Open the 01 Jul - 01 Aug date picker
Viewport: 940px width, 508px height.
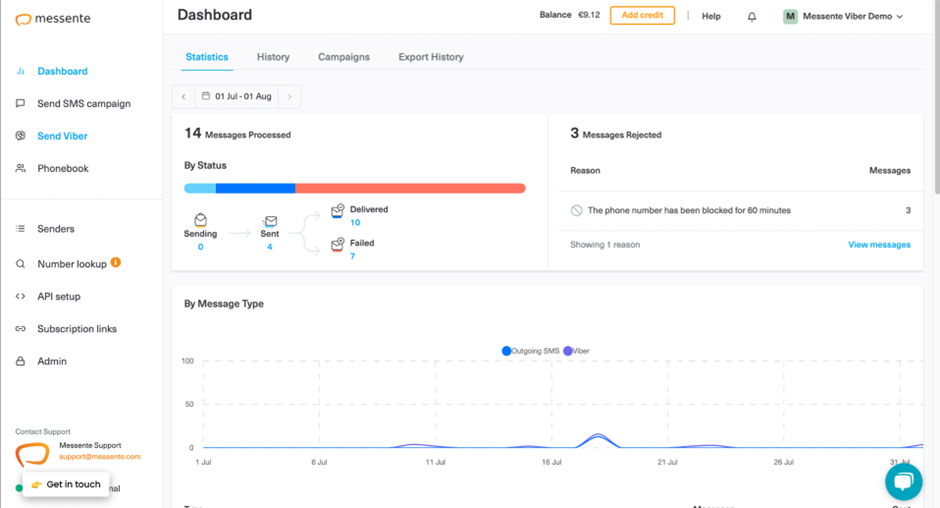pos(237,97)
